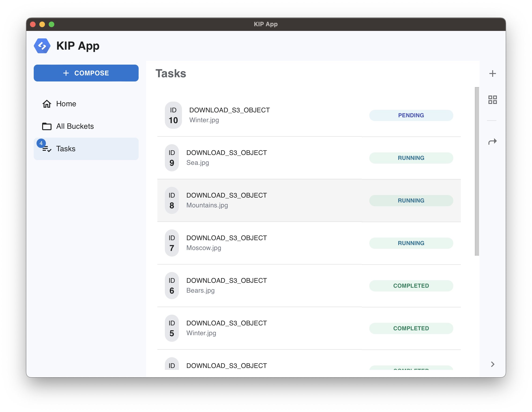Click the forward arrow icon in right rail
Screen dimensions: 532x412
coord(492,141)
